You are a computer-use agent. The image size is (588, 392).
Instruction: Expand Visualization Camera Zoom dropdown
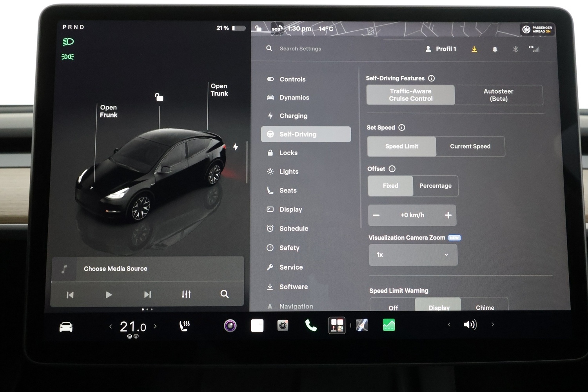[413, 255]
